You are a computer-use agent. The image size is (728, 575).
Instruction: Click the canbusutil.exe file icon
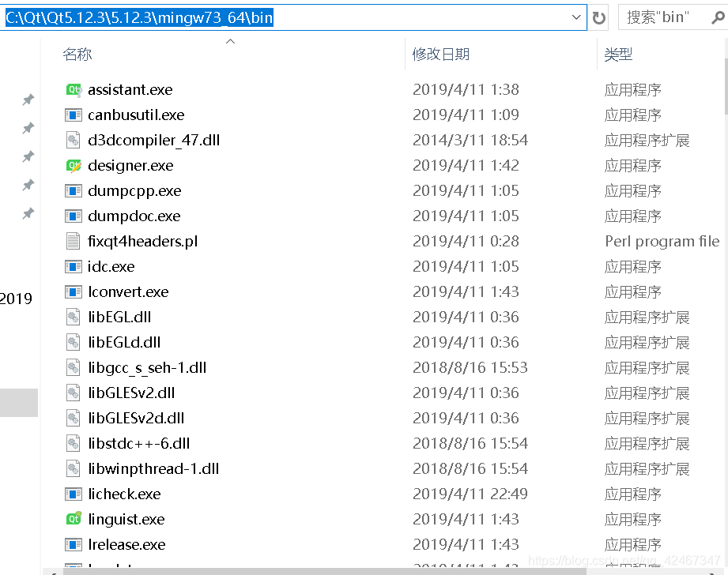(x=74, y=115)
